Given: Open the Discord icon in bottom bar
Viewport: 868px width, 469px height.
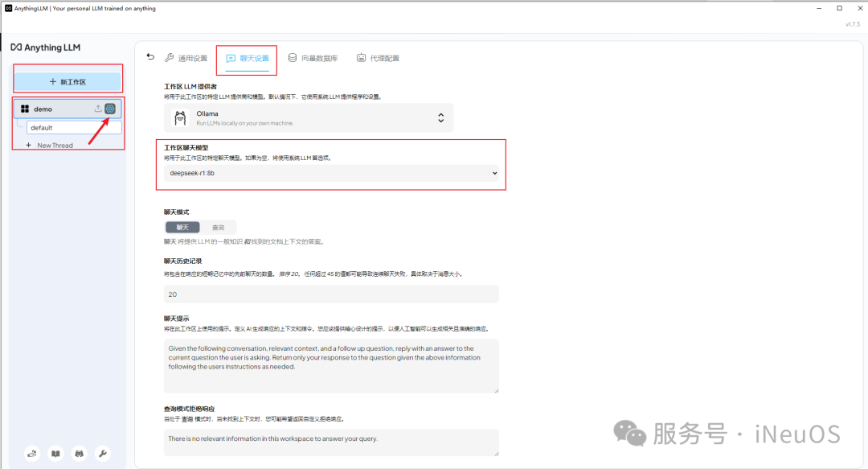Looking at the screenshot, I should click(79, 454).
